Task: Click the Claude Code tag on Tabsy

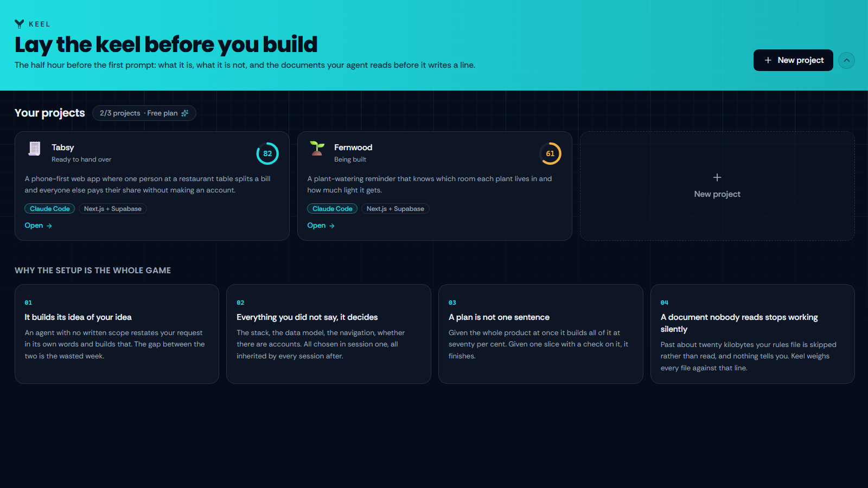Action: tap(49, 209)
